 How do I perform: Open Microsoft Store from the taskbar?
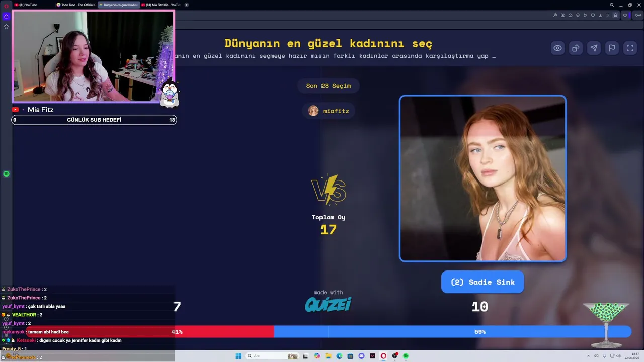[x=350, y=356]
